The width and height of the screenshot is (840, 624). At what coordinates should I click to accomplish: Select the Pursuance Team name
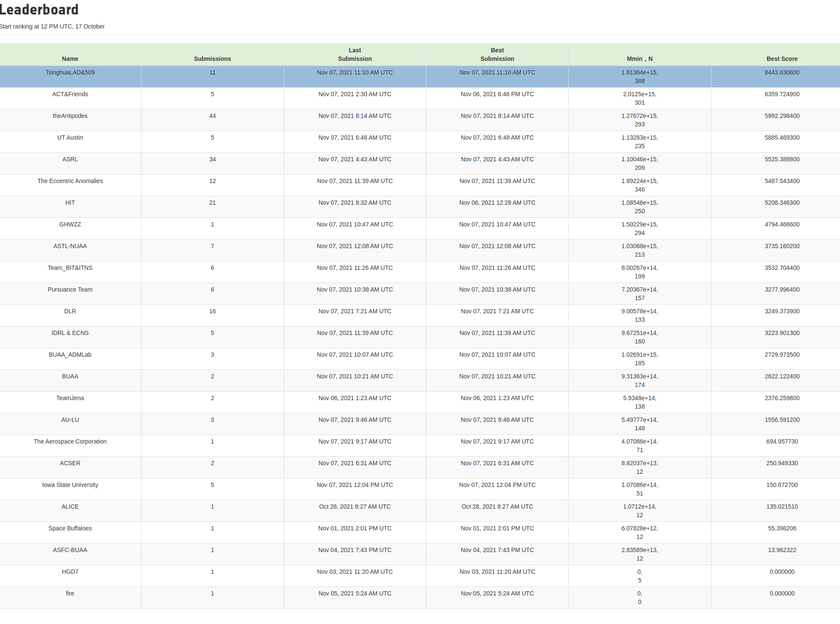tap(70, 289)
